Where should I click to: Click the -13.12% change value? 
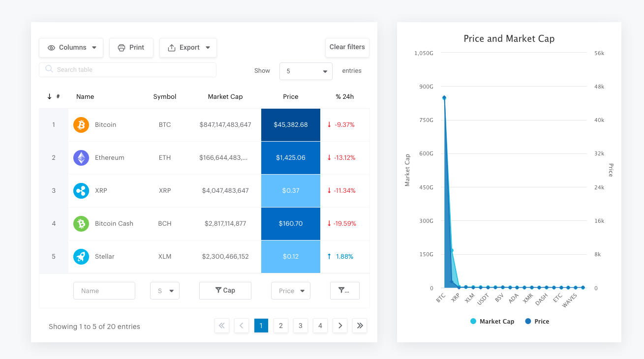345,158
